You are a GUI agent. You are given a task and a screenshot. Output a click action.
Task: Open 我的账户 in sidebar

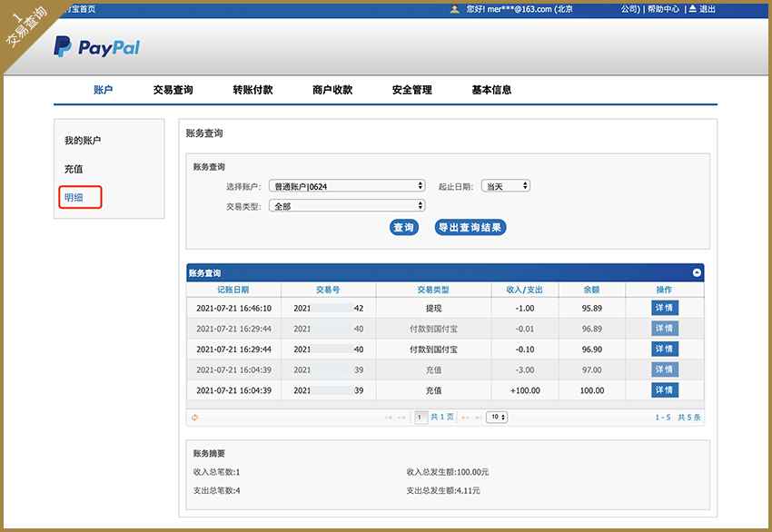(x=83, y=140)
